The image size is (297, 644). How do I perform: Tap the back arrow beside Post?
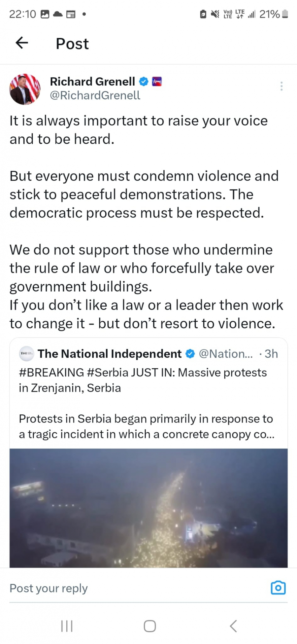[x=22, y=43]
